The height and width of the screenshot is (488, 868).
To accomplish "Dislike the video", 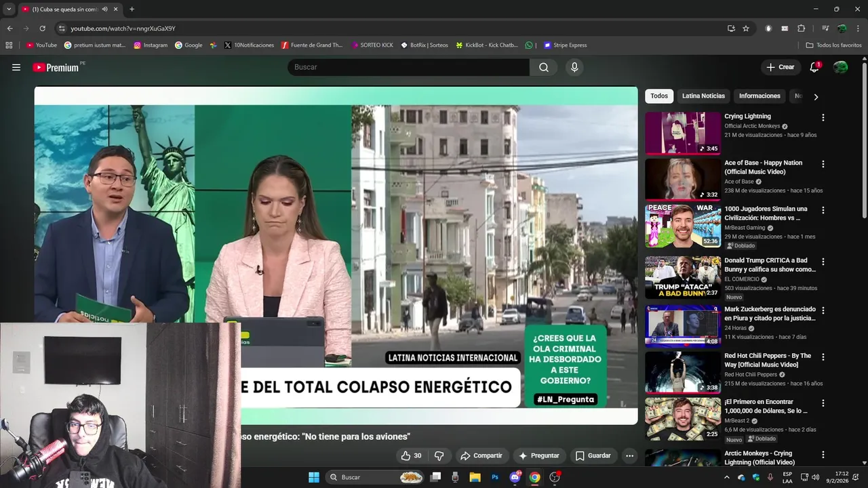I will click(439, 455).
